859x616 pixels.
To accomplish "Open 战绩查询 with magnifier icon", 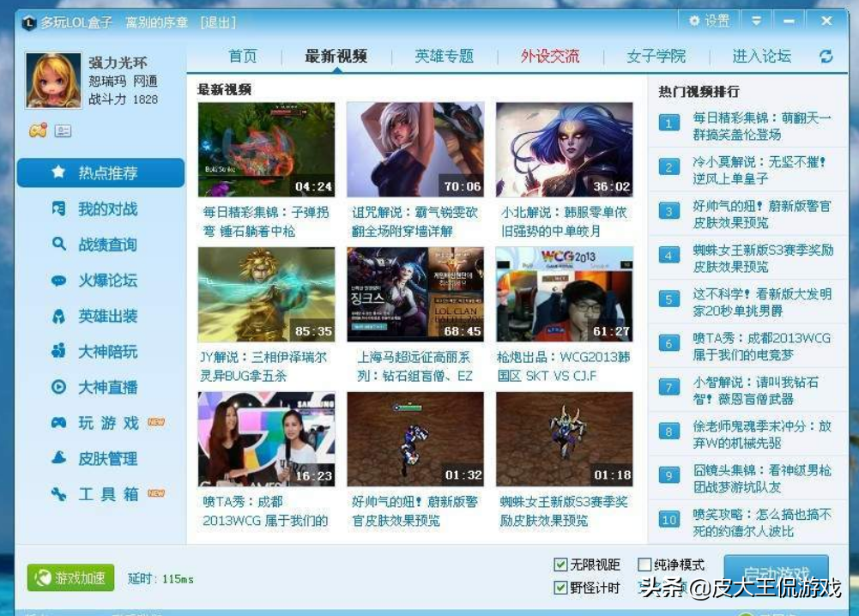I will point(106,245).
